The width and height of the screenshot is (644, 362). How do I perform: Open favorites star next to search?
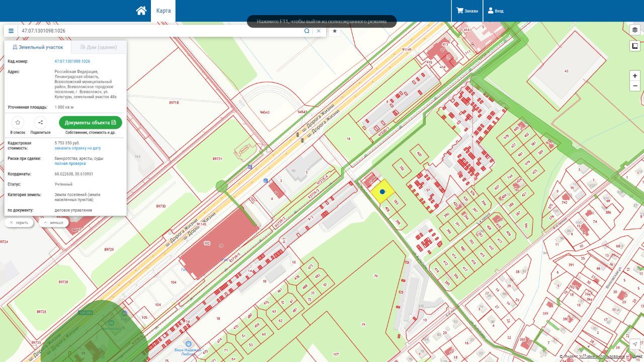335,31
